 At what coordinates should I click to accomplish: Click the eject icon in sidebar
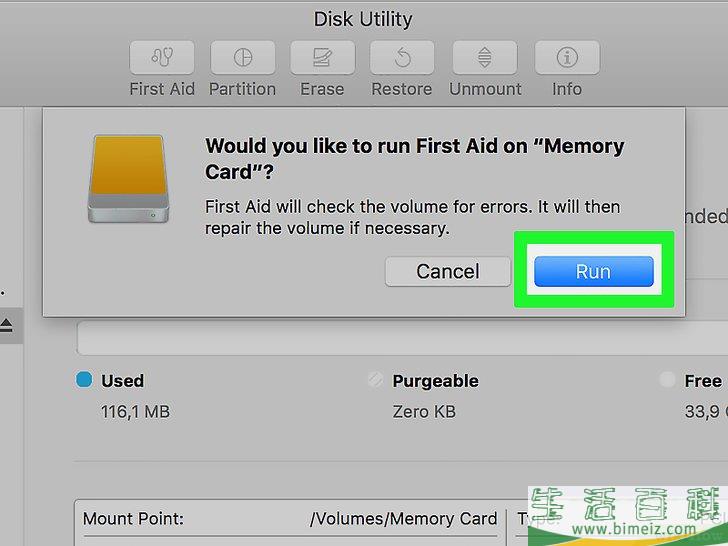6,325
